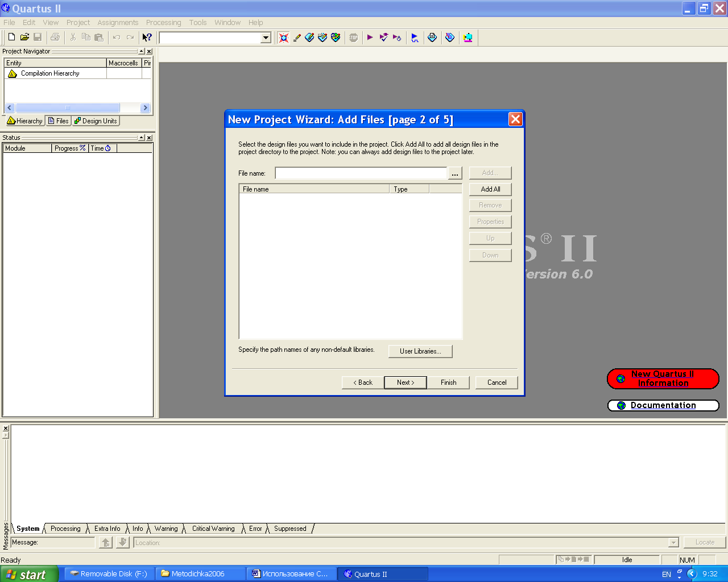Click the File name column header in list
Viewport: 728px width, 582px height.
[x=315, y=189]
